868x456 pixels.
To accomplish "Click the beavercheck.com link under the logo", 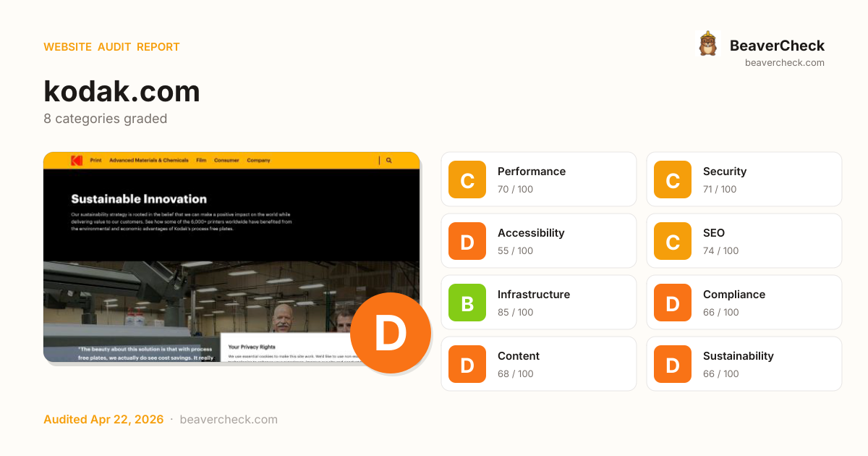I will tap(784, 63).
